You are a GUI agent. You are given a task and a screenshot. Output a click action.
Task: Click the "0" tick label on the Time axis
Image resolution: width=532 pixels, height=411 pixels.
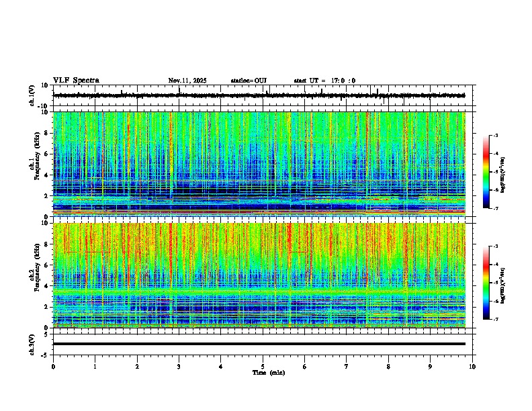[x=53, y=367]
